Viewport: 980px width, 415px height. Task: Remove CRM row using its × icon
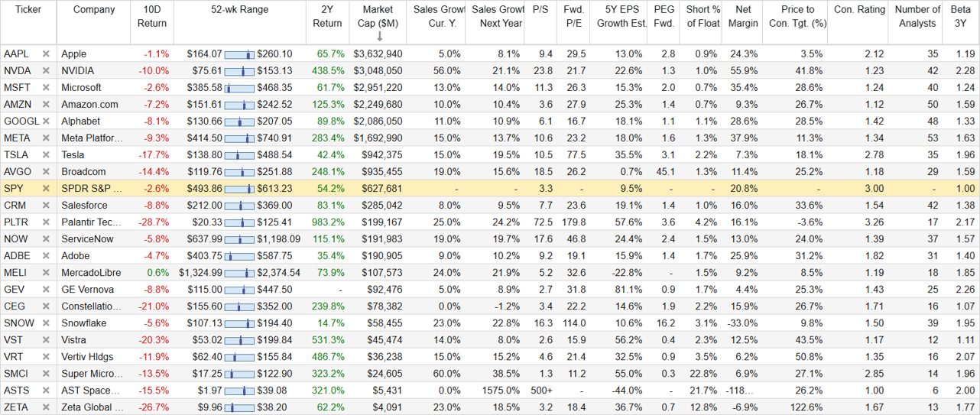46,206
